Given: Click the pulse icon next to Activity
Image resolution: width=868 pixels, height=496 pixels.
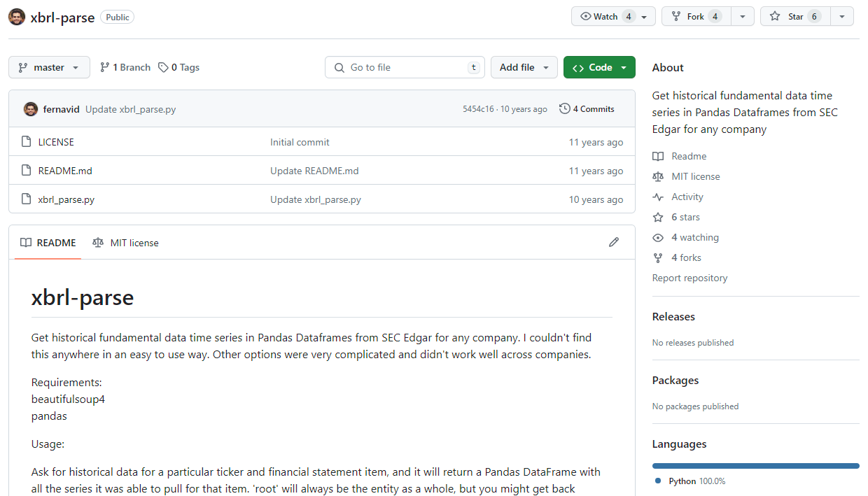Looking at the screenshot, I should tap(658, 197).
